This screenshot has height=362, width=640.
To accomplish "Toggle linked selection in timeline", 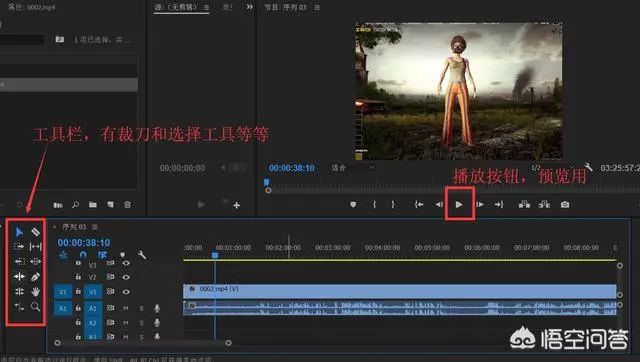I will click(x=102, y=255).
